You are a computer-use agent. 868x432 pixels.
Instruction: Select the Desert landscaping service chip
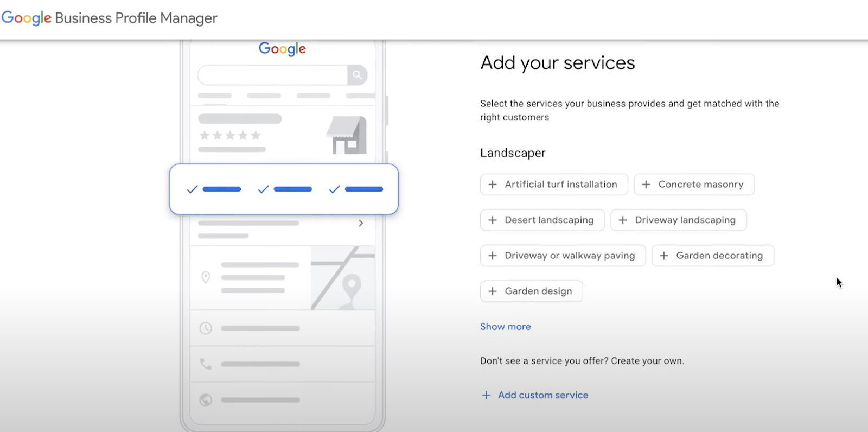tap(542, 220)
